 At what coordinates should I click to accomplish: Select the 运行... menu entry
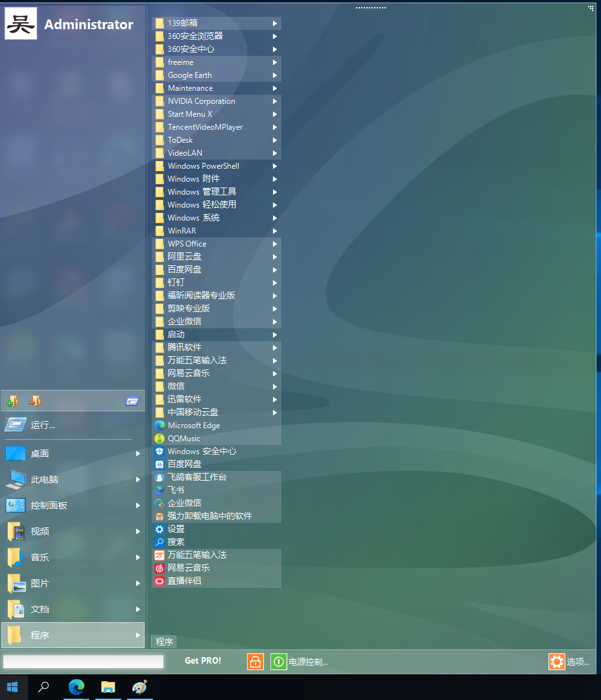pos(43,425)
